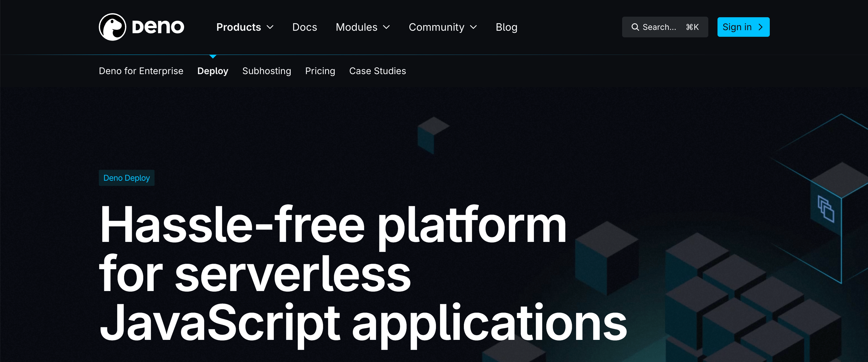Click the Deno Deploy badge label
Image resolution: width=868 pixels, height=362 pixels.
126,178
